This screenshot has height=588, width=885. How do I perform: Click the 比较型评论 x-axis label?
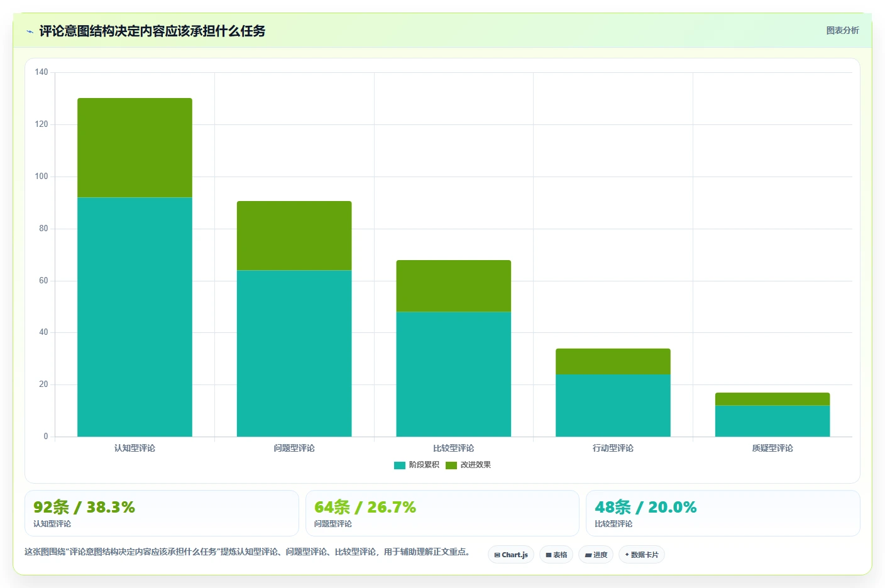pos(453,448)
